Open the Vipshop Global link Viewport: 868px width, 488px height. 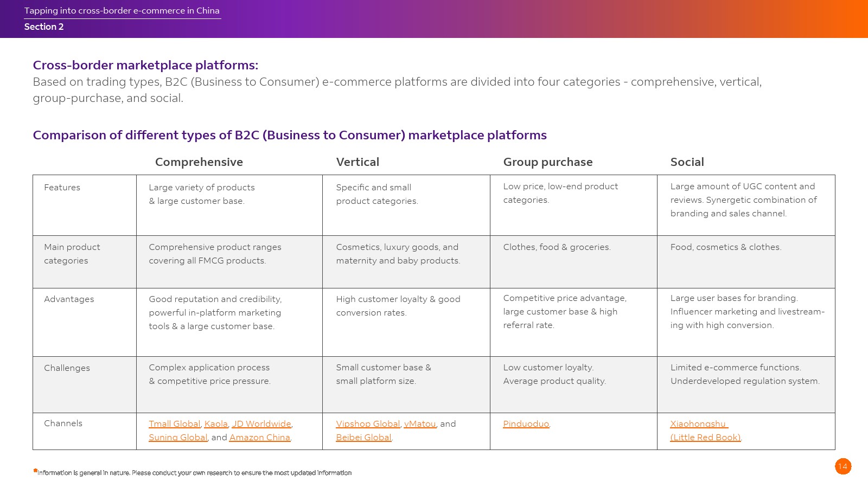pyautogui.click(x=368, y=424)
